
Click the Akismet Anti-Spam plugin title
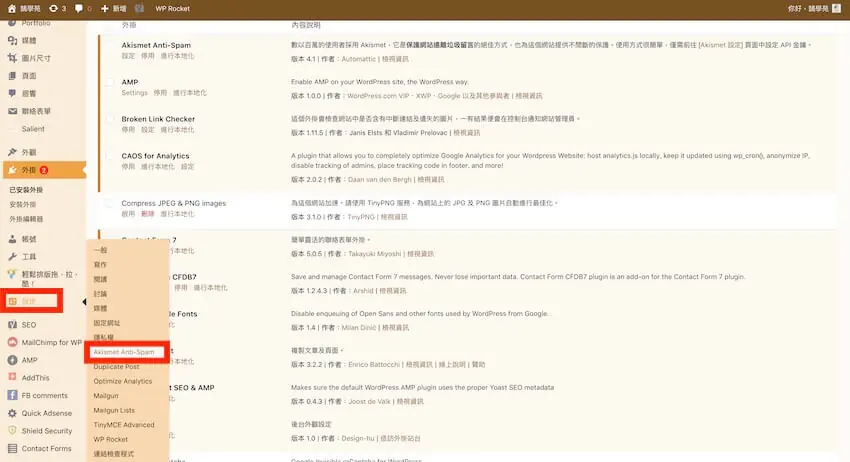(x=156, y=45)
